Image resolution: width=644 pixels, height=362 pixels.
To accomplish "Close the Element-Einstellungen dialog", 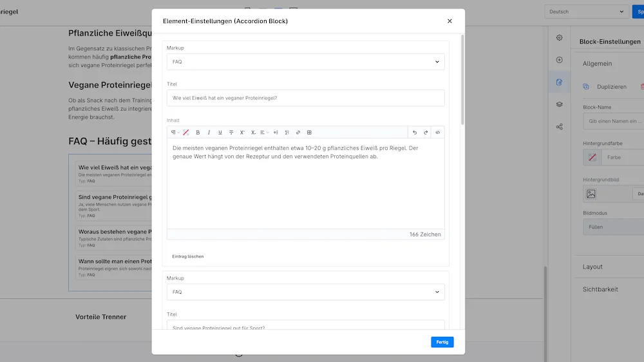I will point(450,21).
